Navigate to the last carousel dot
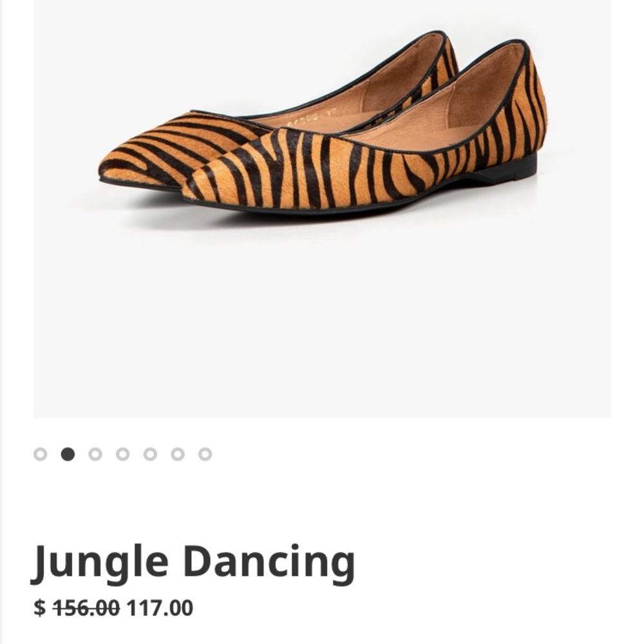The width and height of the screenshot is (644, 644). click(x=205, y=455)
